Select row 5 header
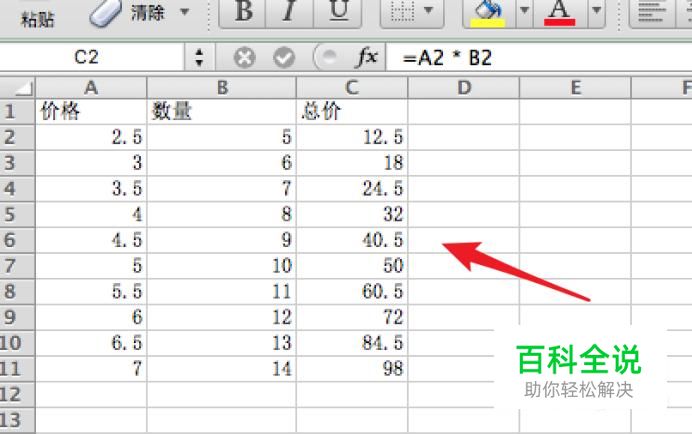The height and width of the screenshot is (434, 692). 17,215
